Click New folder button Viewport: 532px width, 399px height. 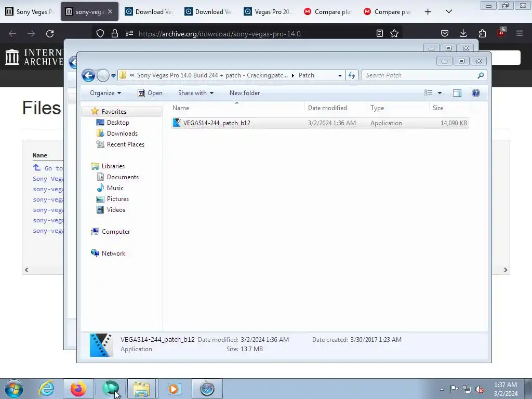[x=245, y=93]
